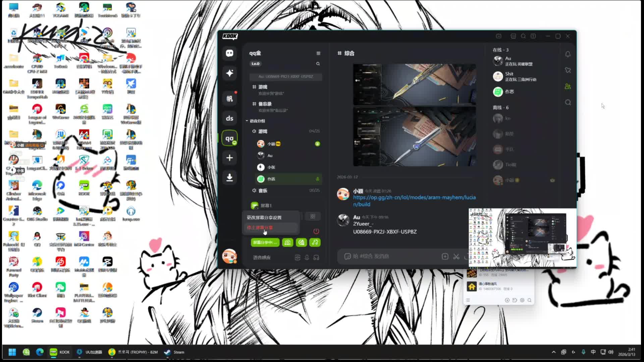644x362 pixels.
Task: Toggle the member list icon
Action: click(x=568, y=86)
